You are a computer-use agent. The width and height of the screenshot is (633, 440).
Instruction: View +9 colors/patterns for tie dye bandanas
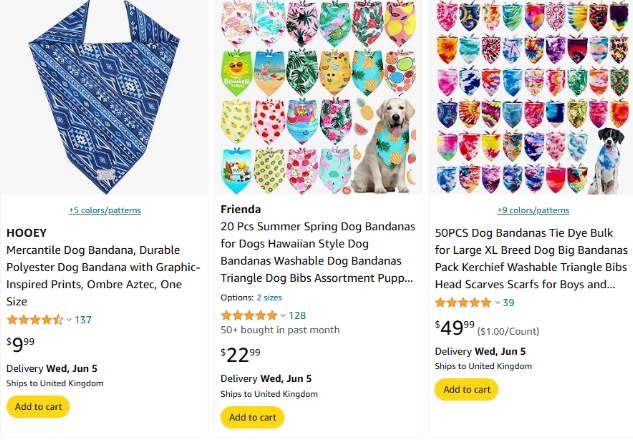[x=533, y=210]
